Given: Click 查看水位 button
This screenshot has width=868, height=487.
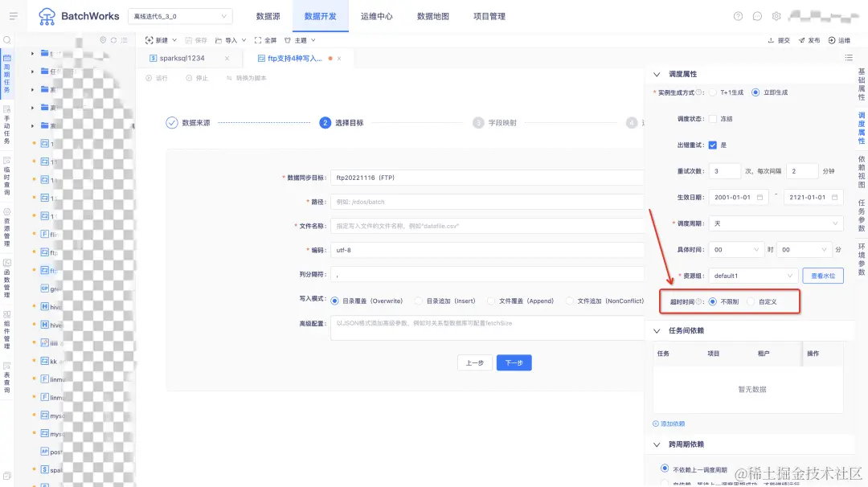Looking at the screenshot, I should (x=823, y=276).
